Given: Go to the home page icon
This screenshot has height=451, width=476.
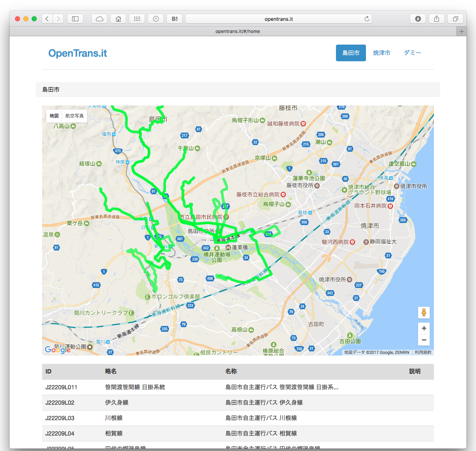Looking at the screenshot, I should point(118,19).
